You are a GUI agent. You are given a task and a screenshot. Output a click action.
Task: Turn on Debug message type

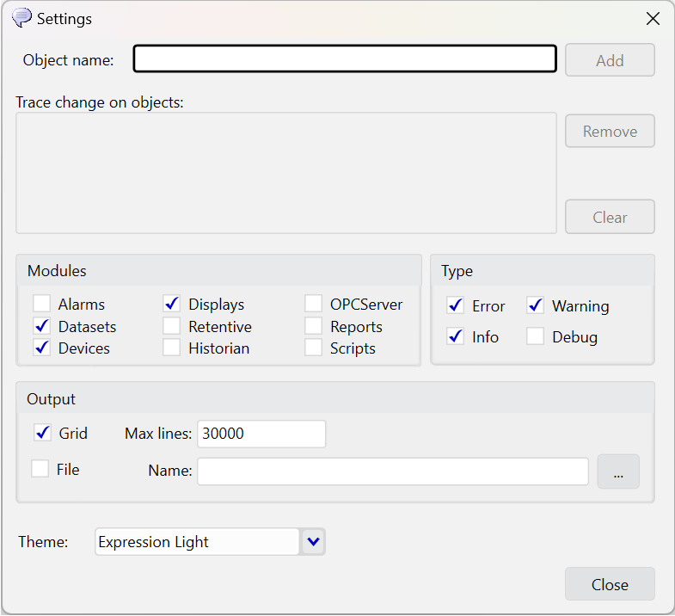click(535, 336)
